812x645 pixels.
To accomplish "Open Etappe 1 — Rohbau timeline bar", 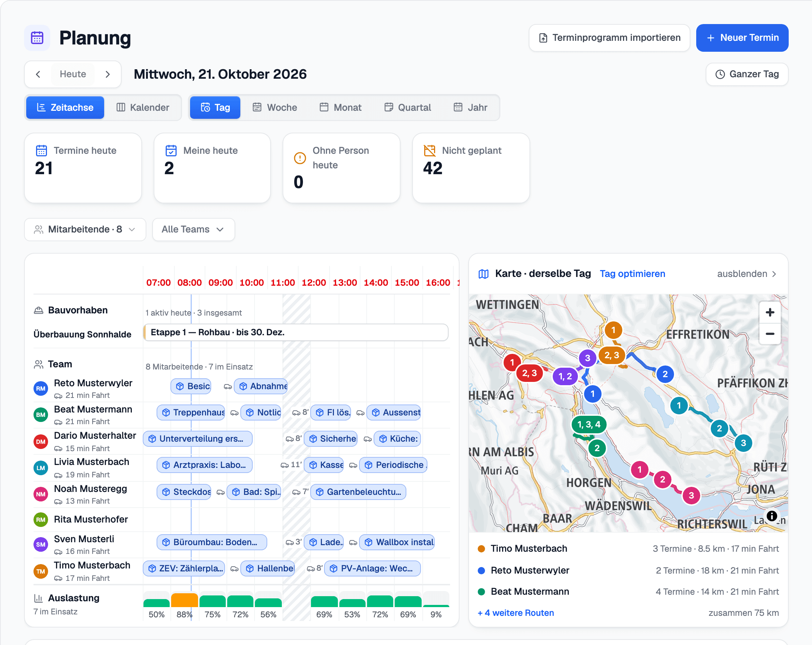I will pyautogui.click(x=296, y=332).
